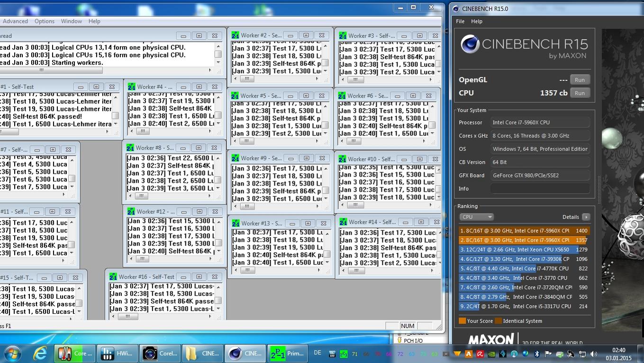Click the Worker #2 window Prime95 icon

point(235,35)
